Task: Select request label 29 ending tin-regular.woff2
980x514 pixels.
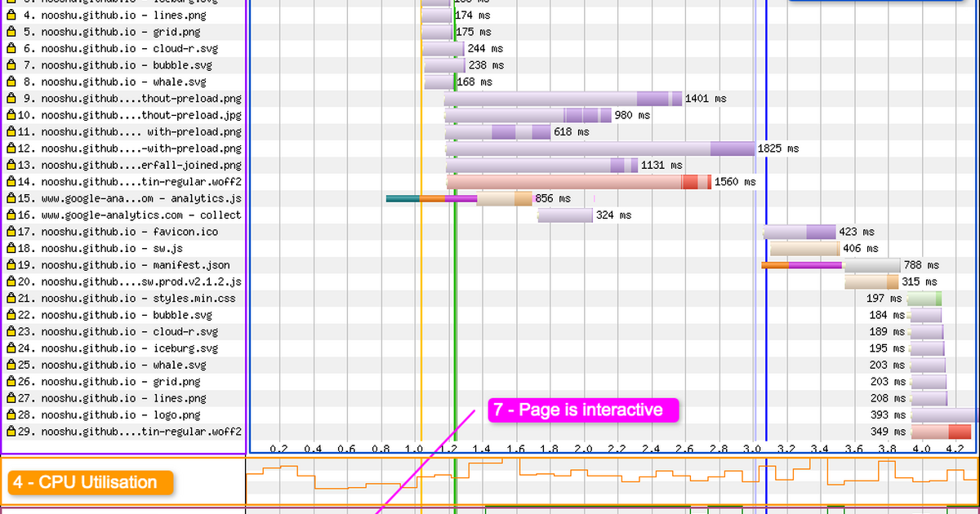Action: click(x=130, y=432)
